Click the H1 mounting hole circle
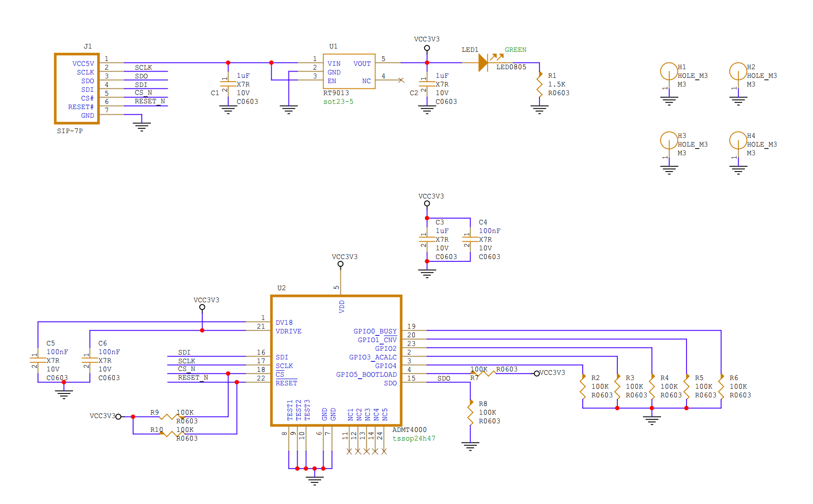The width and height of the screenshot is (813, 504). pyautogui.click(x=669, y=72)
